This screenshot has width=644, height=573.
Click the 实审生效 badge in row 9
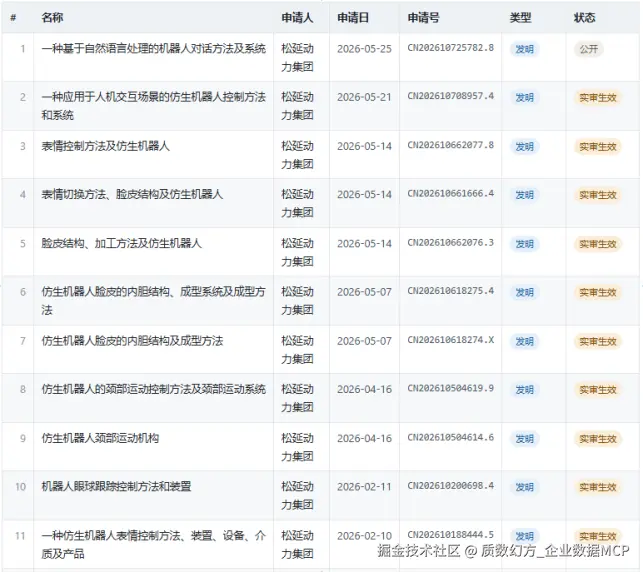coord(598,439)
